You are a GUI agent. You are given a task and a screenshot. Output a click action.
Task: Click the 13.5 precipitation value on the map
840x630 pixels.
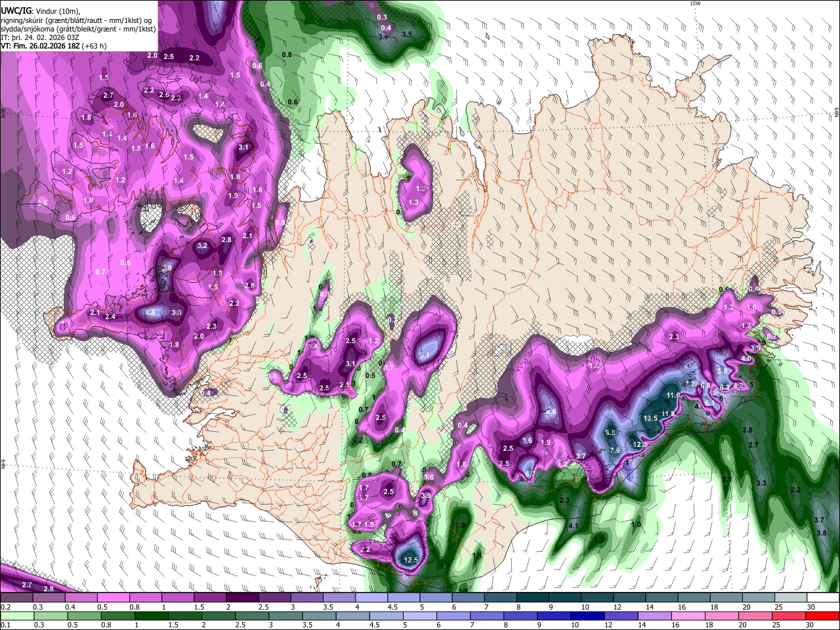(x=650, y=418)
